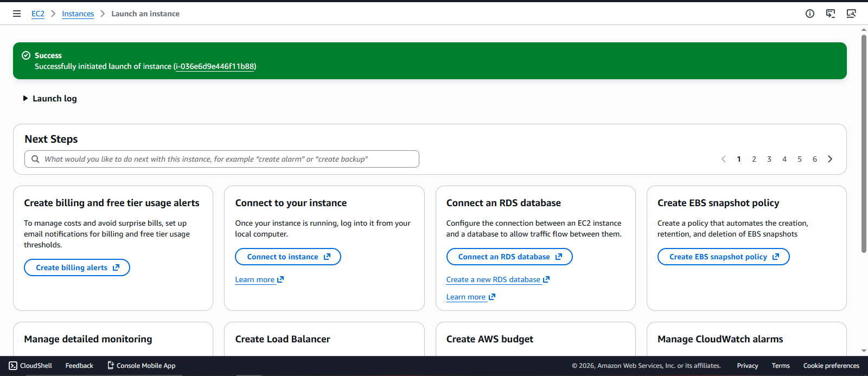Click Connect to instance button
Viewport: 868px width, 376px height.
point(288,257)
